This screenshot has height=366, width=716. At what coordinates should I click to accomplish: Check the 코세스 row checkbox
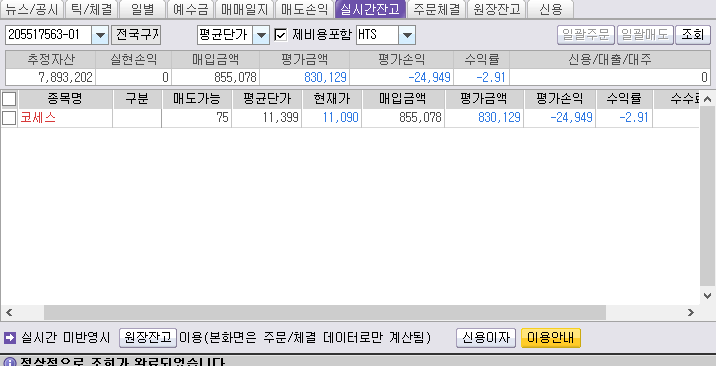coord(9,118)
